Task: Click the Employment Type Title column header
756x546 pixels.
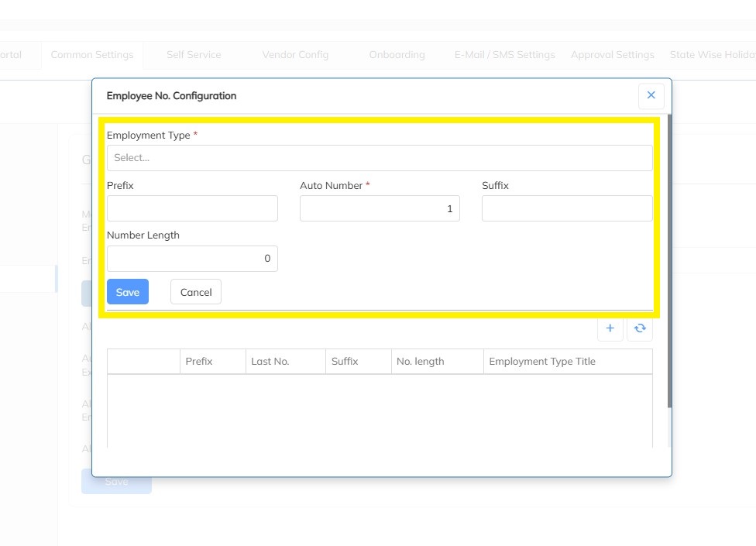Action: [x=542, y=362]
